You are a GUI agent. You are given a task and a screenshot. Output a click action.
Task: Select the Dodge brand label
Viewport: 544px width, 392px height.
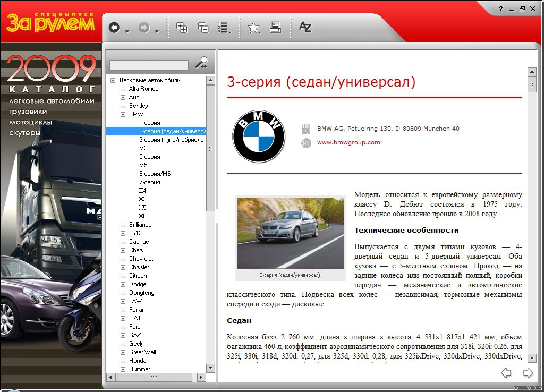pos(138,284)
